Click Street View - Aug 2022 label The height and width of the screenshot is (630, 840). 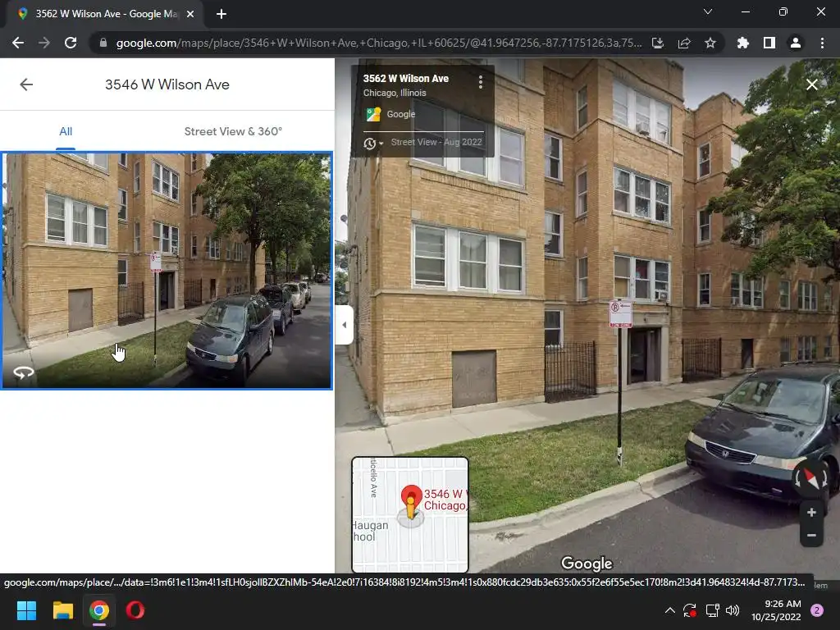pyautogui.click(x=436, y=142)
